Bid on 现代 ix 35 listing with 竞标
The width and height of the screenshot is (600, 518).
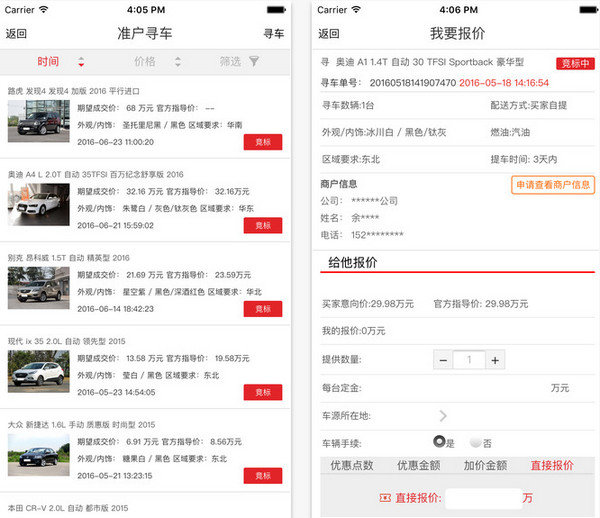click(263, 392)
